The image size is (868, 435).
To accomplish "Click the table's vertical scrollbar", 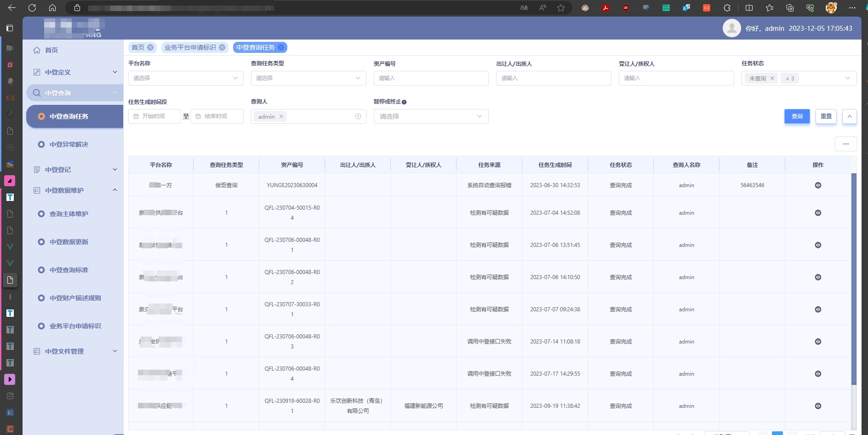I will coord(854,279).
